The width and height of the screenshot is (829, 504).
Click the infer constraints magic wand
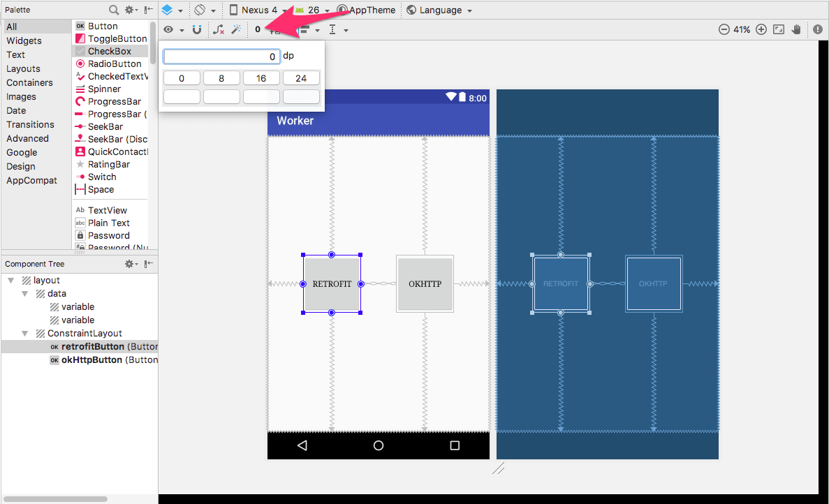point(236,29)
